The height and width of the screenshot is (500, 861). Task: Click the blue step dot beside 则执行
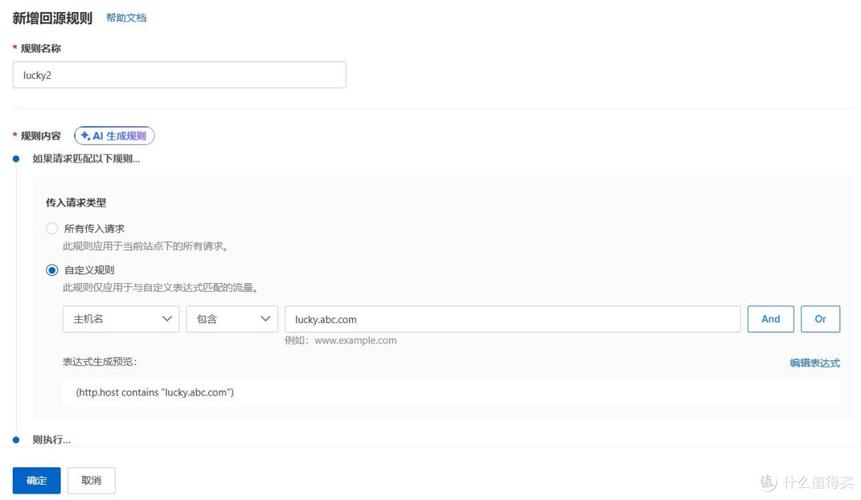pos(16,440)
